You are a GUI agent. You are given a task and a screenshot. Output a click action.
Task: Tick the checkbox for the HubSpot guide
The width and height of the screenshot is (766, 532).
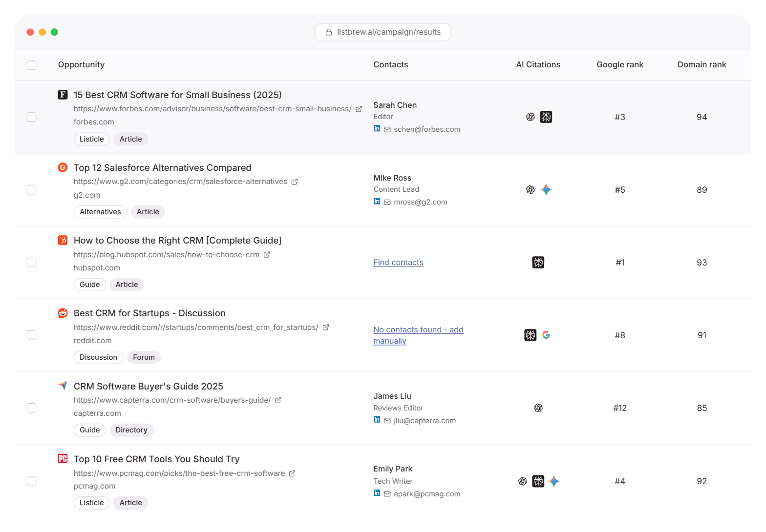point(32,263)
